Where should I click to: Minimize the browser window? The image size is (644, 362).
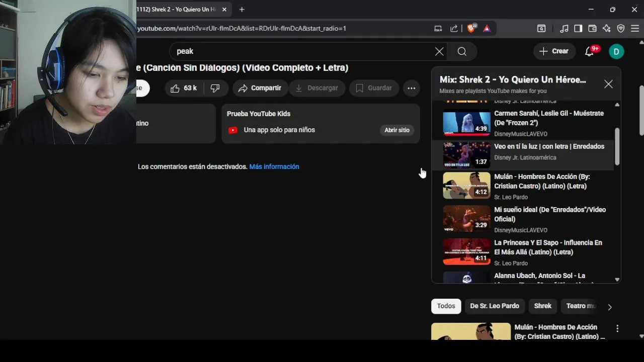[x=591, y=9]
